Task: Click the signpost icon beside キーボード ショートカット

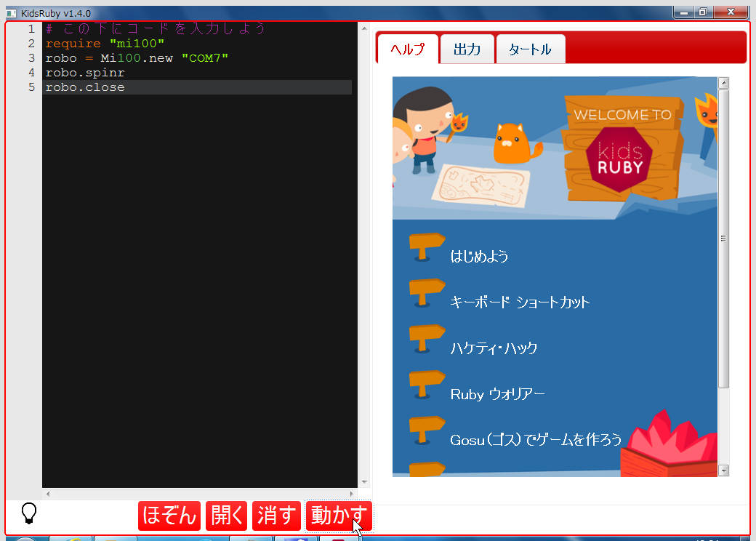Action: point(426,293)
